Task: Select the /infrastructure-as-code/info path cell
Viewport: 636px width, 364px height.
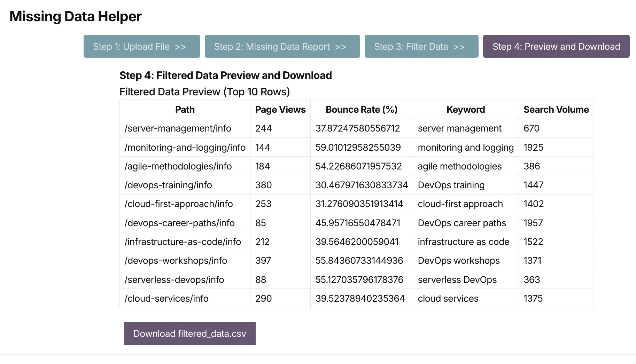Action: tap(185, 242)
